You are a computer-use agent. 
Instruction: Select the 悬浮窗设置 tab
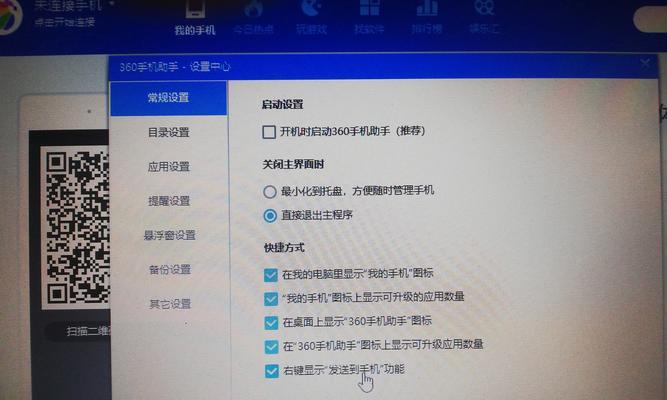tap(169, 235)
